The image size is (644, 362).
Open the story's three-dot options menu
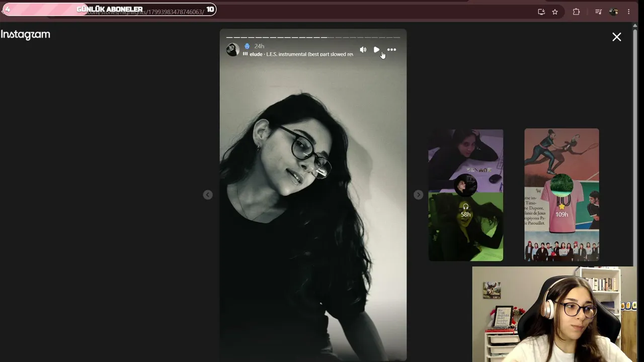pos(391,50)
